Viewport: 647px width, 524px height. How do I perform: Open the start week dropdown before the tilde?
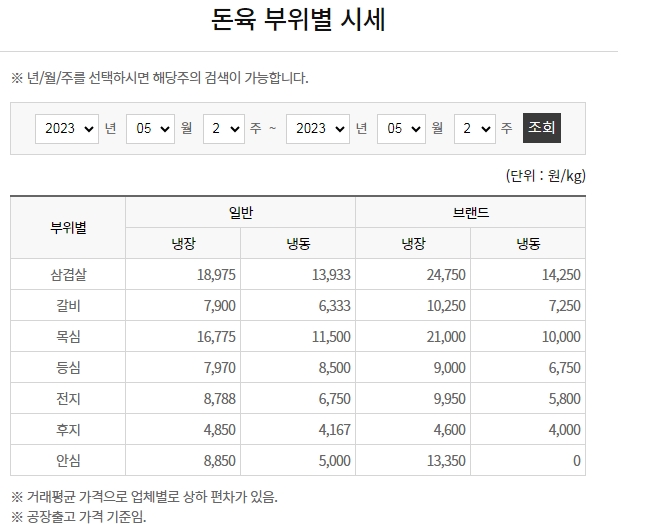tap(223, 129)
